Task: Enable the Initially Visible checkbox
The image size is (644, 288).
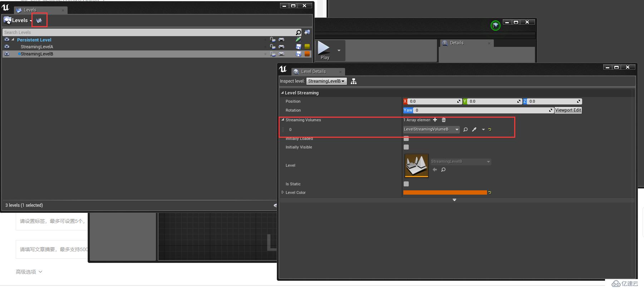Action: tap(406, 147)
